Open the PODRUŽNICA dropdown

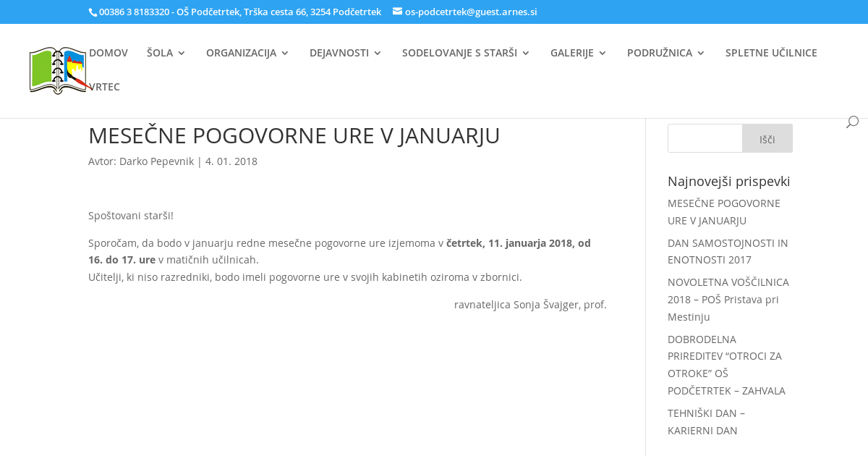pos(665,53)
